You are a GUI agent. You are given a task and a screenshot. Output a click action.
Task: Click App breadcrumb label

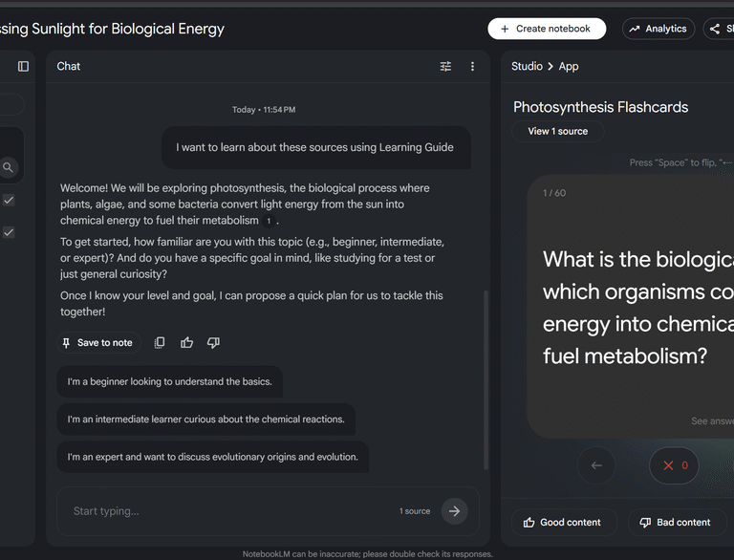point(569,67)
